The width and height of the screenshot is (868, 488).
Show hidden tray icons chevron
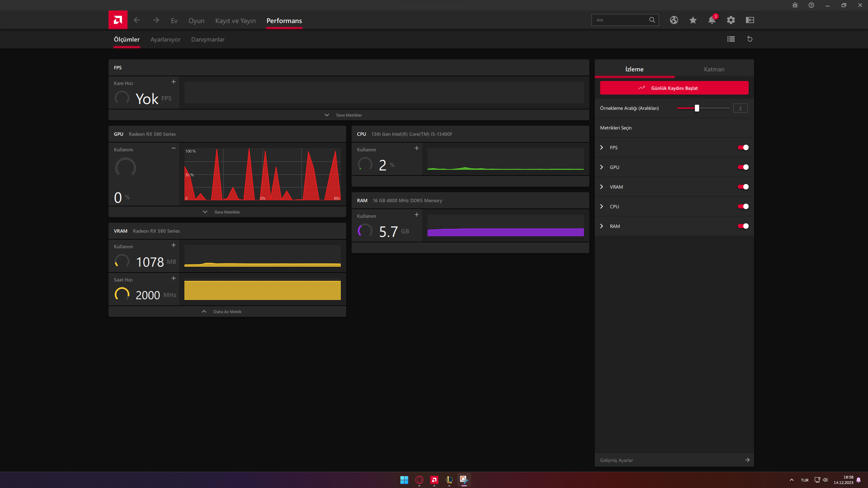click(791, 480)
